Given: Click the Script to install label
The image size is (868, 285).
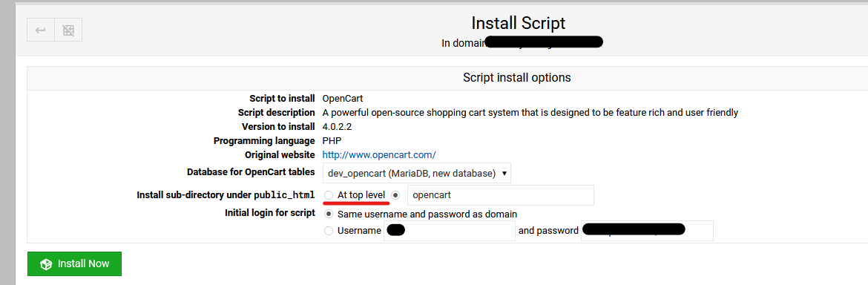Looking at the screenshot, I should point(283,99).
